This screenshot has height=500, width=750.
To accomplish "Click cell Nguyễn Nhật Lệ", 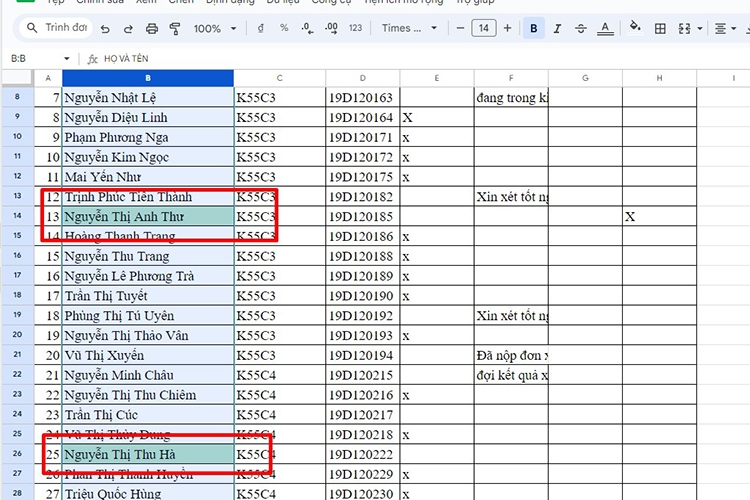I will tap(148, 98).
